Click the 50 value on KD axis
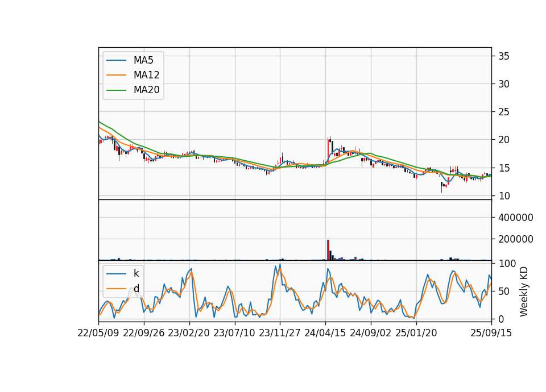The image size is (546, 392). (504, 291)
